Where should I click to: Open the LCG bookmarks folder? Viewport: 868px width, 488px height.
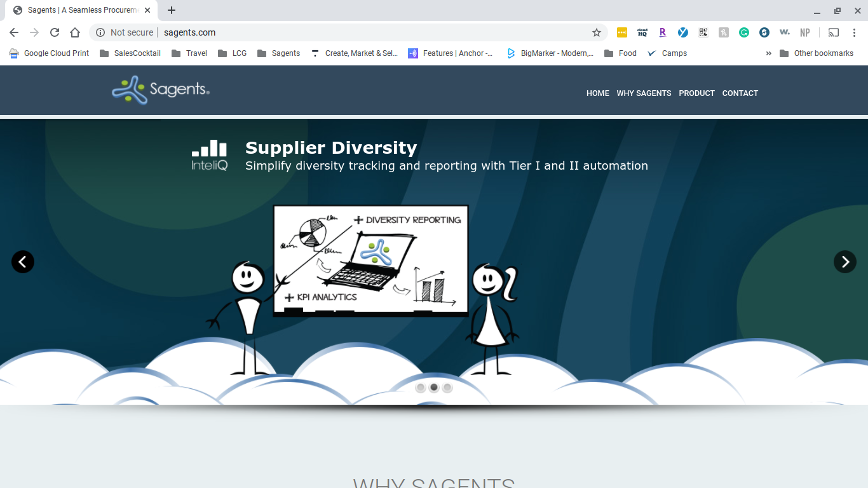(x=233, y=53)
